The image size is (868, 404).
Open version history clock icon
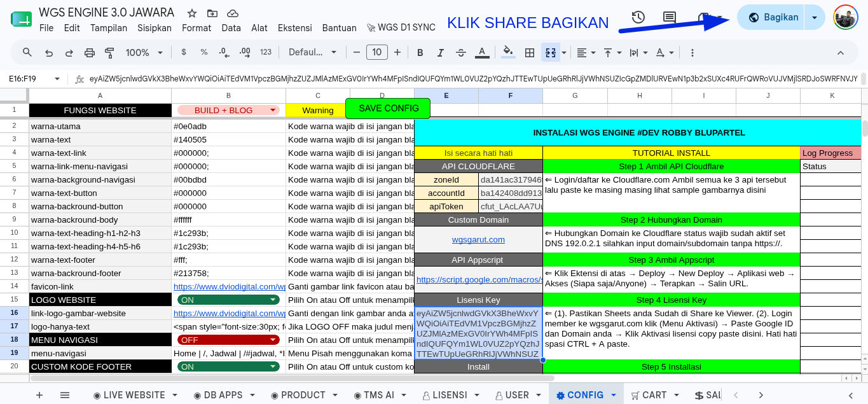pyautogui.click(x=638, y=18)
